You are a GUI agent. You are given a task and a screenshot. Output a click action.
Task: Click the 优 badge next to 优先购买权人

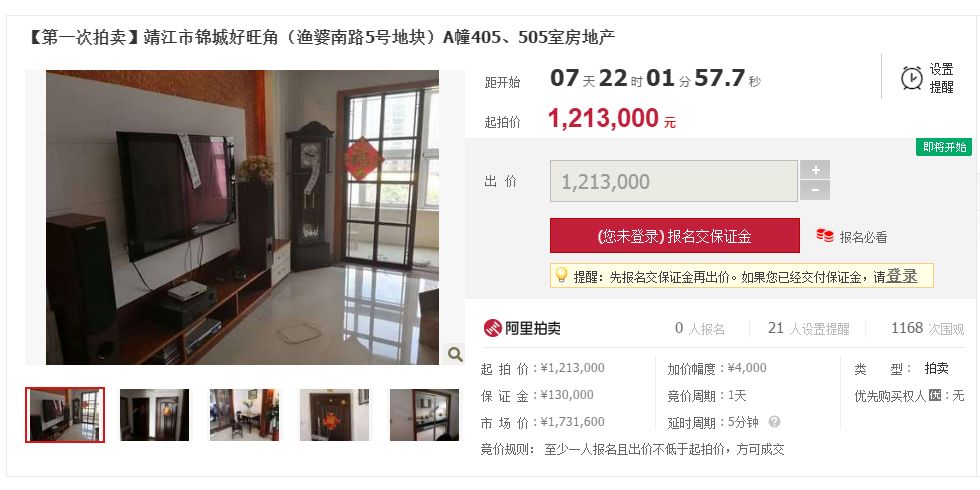click(934, 395)
